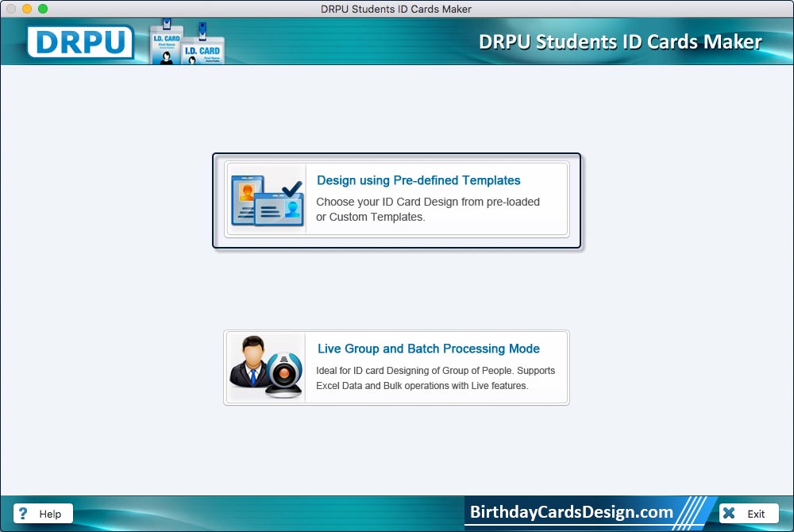
Task: Click the question mark help icon
Action: pyautogui.click(x=23, y=513)
